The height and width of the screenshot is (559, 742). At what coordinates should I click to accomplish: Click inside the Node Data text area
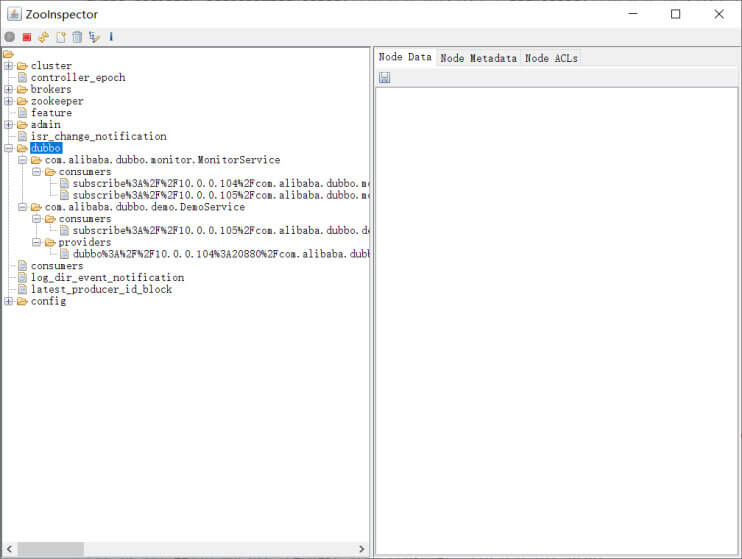[557, 320]
